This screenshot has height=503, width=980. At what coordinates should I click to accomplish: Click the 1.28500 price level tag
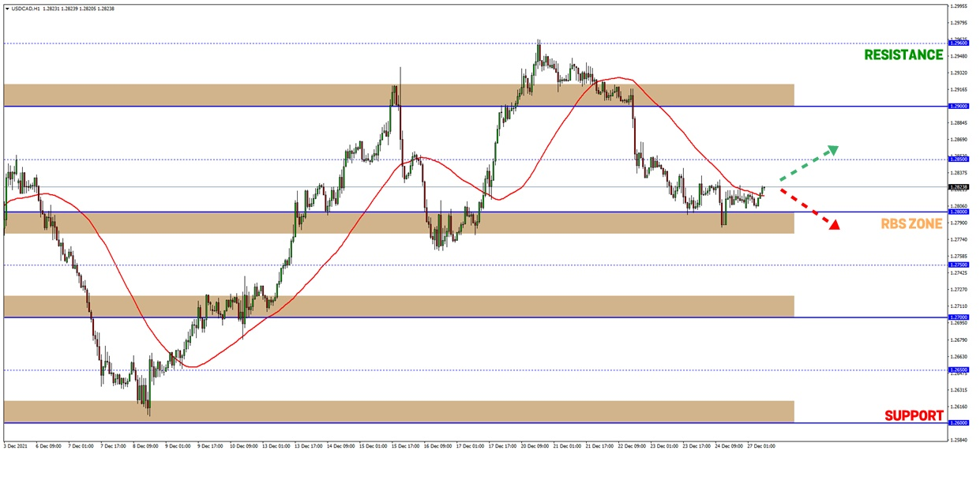click(x=957, y=160)
